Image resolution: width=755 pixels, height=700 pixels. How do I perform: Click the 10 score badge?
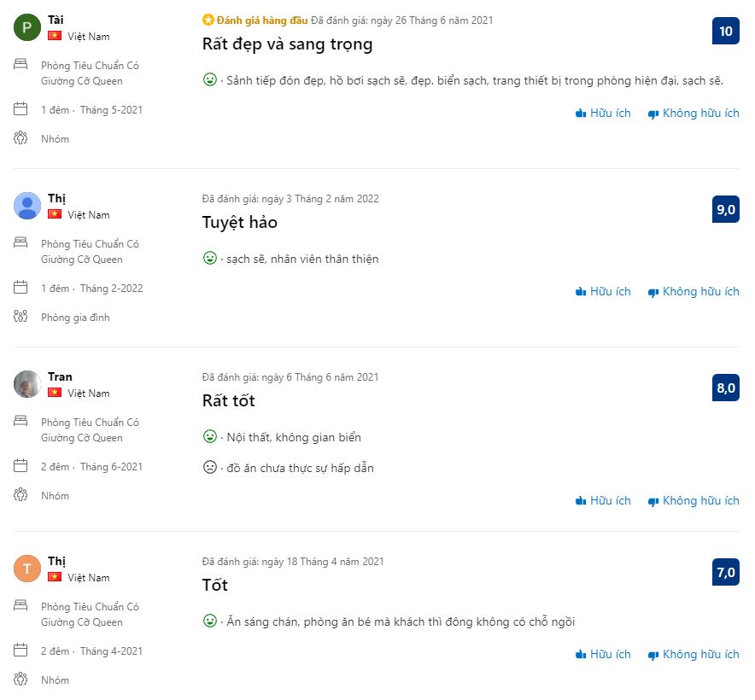[725, 32]
